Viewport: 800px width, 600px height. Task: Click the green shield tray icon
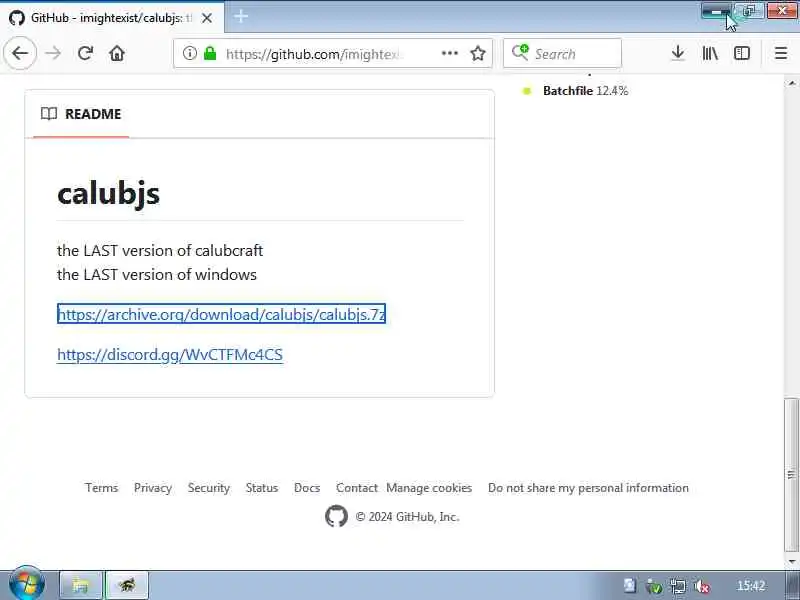pyautogui.click(x=654, y=586)
